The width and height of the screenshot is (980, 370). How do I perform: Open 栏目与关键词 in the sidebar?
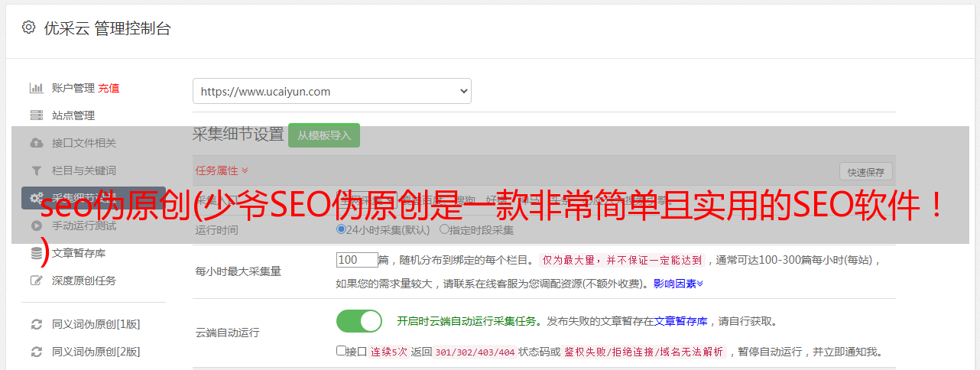point(84,170)
